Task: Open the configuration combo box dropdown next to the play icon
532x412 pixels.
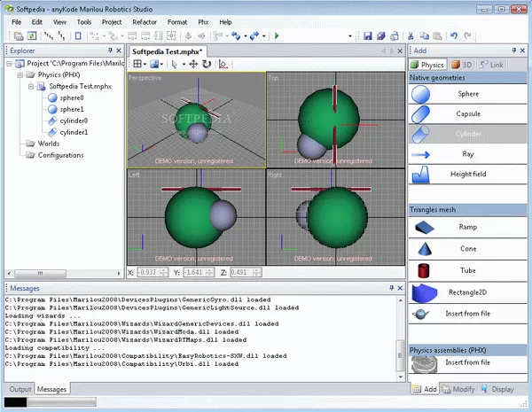Action: (x=350, y=36)
